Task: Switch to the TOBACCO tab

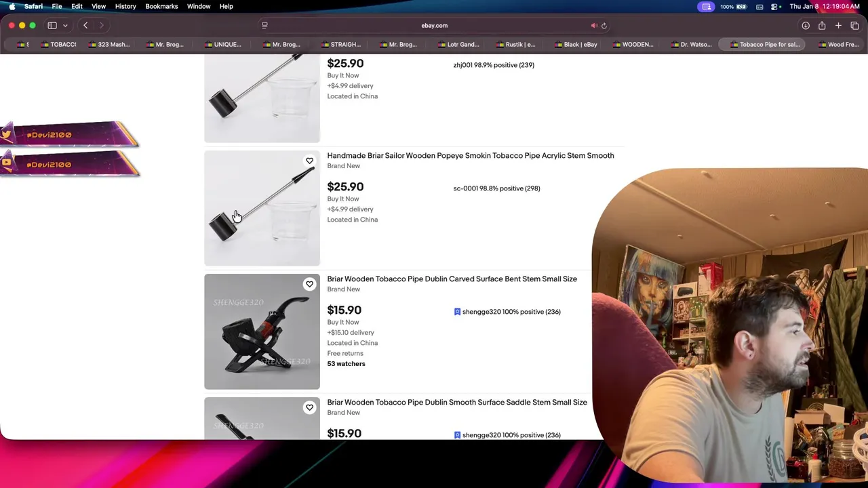Action: tap(58, 45)
